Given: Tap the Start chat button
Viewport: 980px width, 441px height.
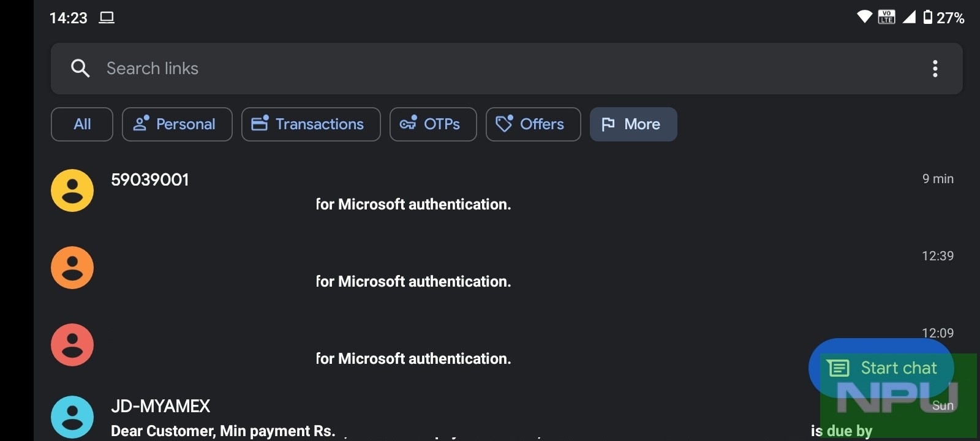Looking at the screenshot, I should click(x=881, y=368).
